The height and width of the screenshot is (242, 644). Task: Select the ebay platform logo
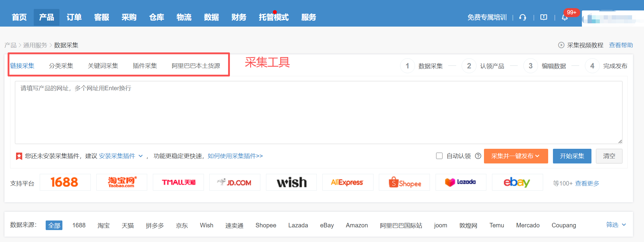[517, 182]
